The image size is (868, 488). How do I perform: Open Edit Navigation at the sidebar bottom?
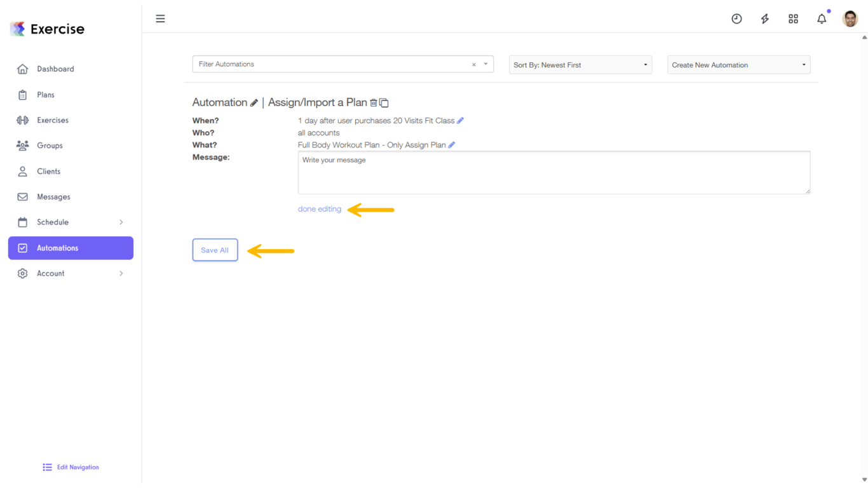70,467
